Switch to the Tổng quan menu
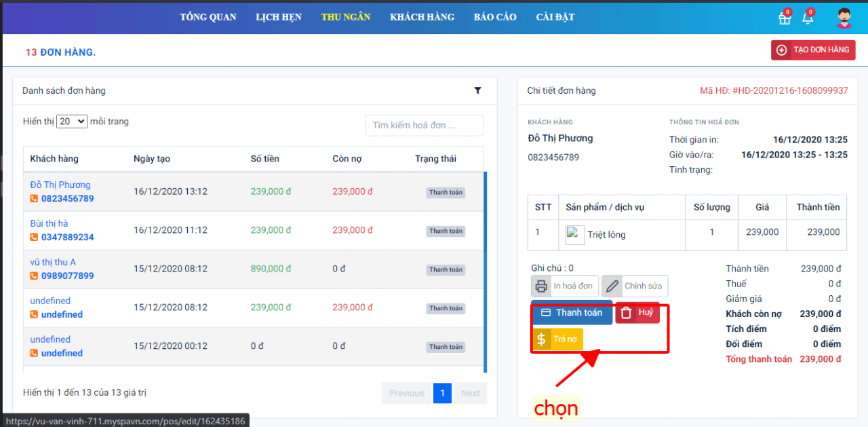The image size is (868, 427). pyautogui.click(x=208, y=17)
